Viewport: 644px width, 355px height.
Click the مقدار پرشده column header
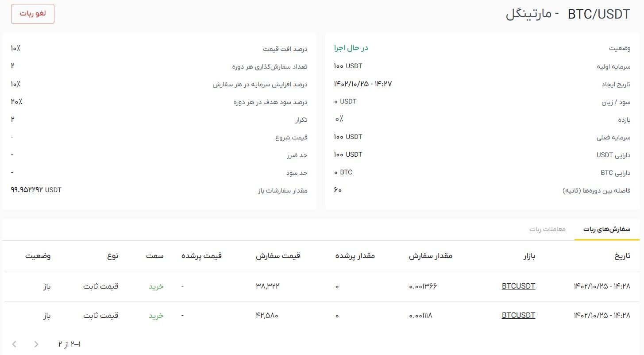pos(355,256)
